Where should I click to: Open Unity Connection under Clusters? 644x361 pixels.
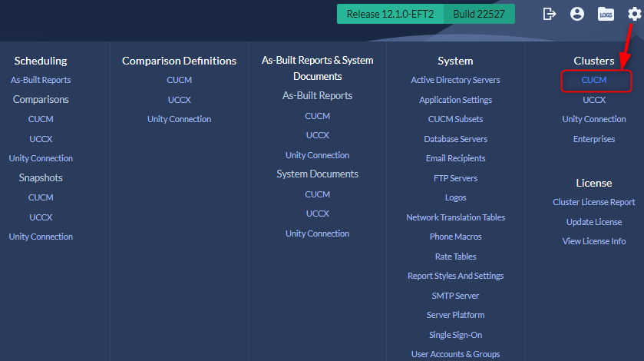click(594, 119)
